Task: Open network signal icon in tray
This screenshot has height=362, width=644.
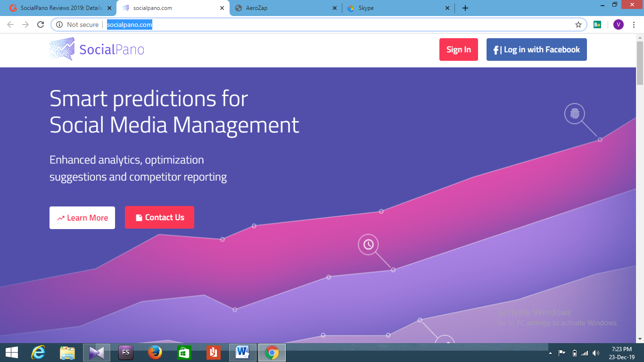Action: pyautogui.click(x=585, y=353)
